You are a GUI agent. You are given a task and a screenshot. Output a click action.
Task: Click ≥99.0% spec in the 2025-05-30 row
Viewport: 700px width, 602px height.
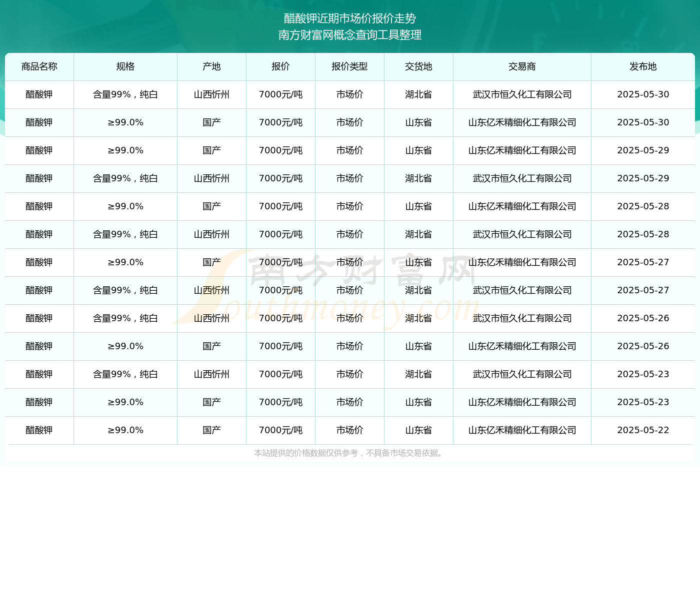(x=125, y=122)
